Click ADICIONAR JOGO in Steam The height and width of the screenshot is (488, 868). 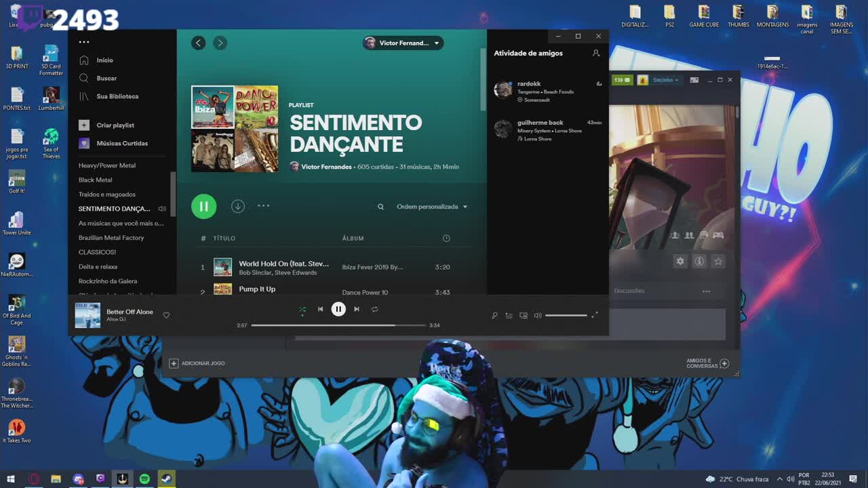pyautogui.click(x=197, y=363)
